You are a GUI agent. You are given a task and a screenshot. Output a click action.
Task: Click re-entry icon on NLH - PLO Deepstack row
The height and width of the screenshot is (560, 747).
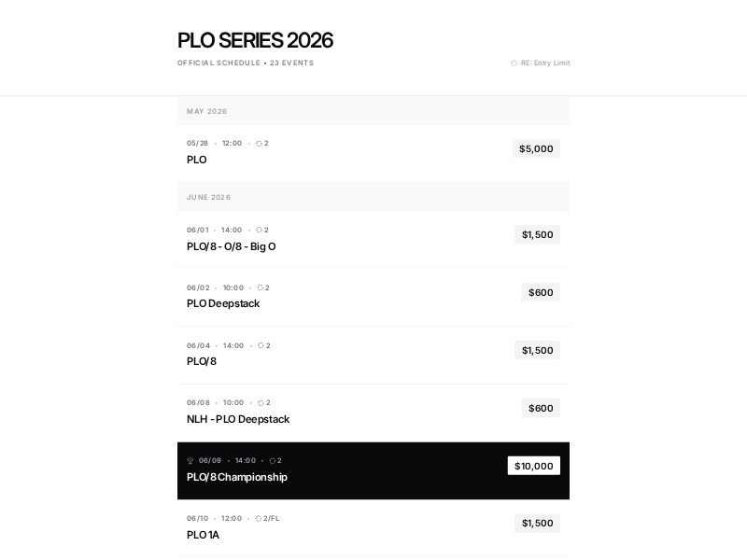[261, 403]
